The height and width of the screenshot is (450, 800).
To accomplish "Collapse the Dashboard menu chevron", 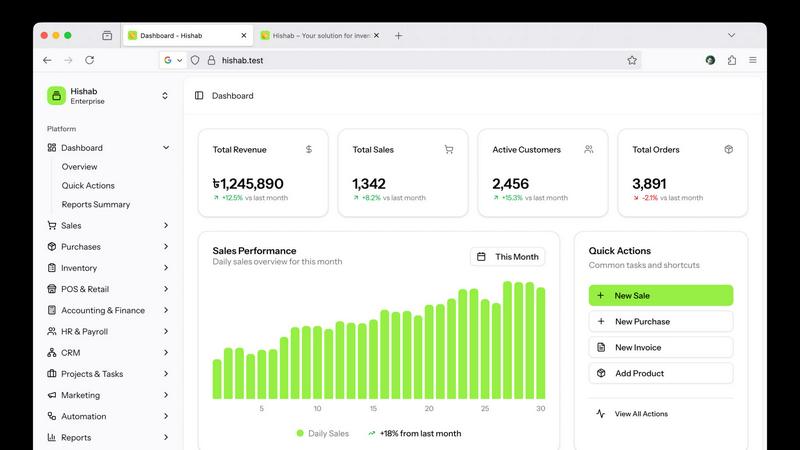I will click(x=166, y=147).
